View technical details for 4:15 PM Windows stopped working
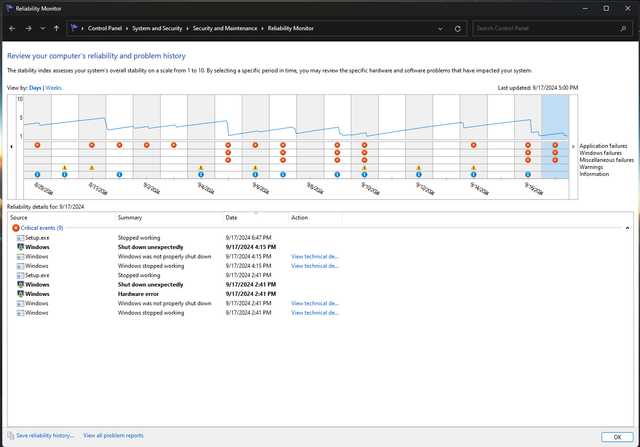The width and height of the screenshot is (640, 447). pyautogui.click(x=315, y=266)
